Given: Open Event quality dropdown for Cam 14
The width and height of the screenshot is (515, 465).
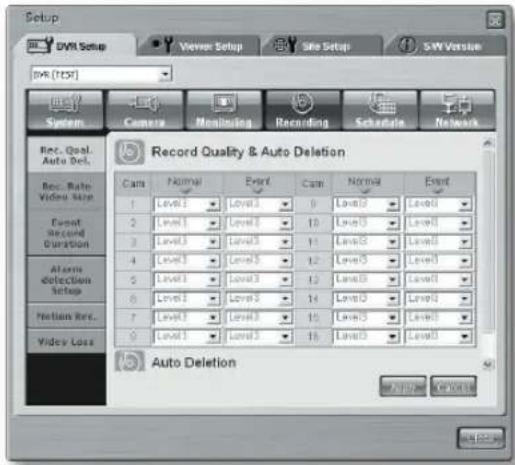Looking at the screenshot, I should click(438, 299).
